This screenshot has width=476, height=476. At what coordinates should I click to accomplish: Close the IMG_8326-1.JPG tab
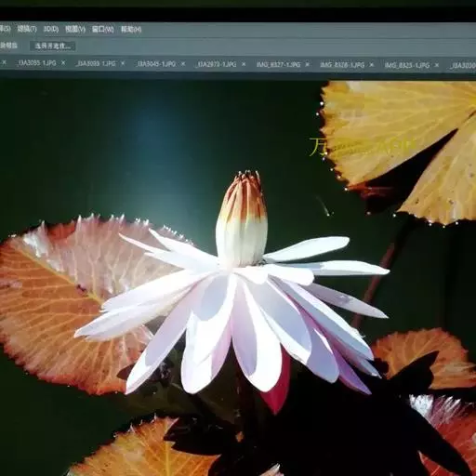372,65
